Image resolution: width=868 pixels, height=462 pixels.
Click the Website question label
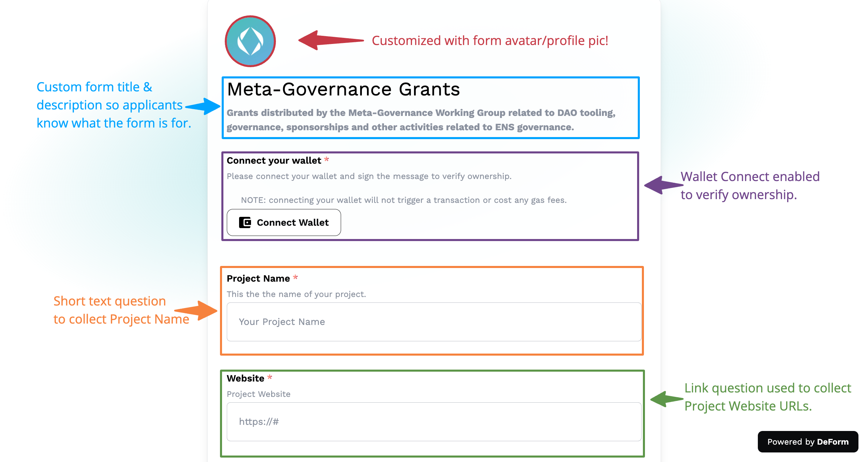point(245,378)
